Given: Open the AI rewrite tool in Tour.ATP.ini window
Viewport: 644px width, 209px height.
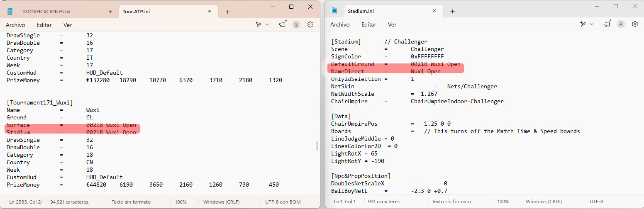Looking at the screenshot, I should [x=259, y=25].
